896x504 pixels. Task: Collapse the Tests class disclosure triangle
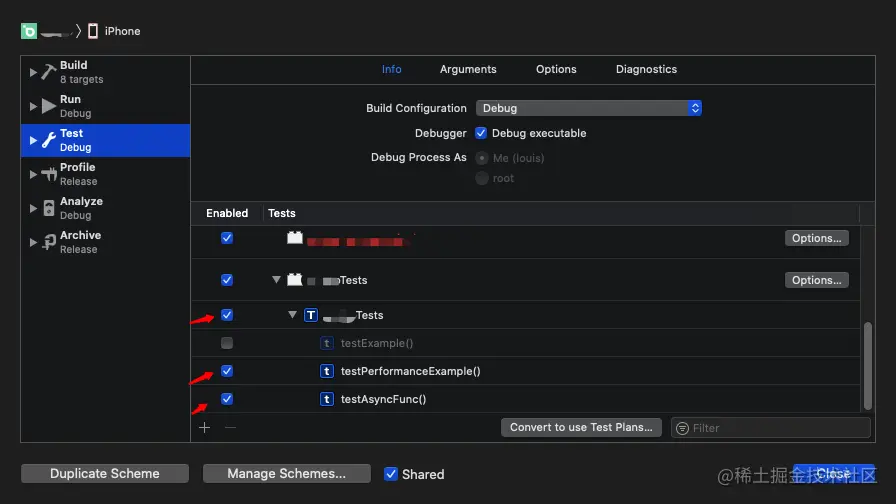(x=293, y=315)
